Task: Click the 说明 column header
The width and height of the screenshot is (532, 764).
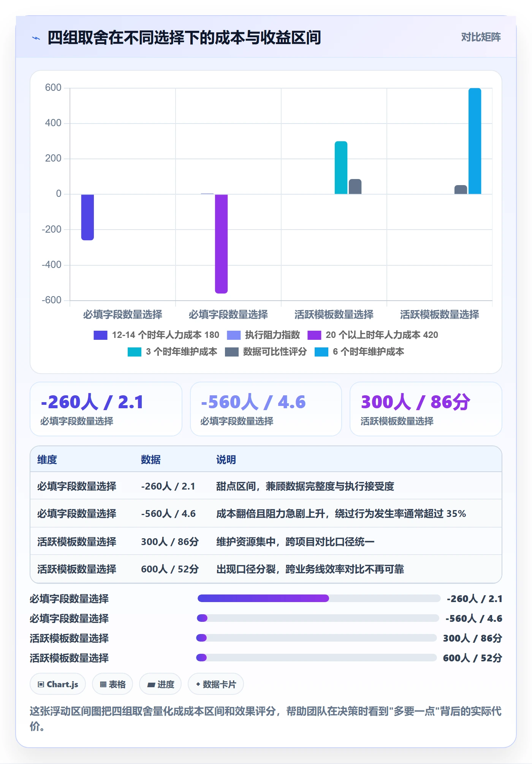Action: 226,460
